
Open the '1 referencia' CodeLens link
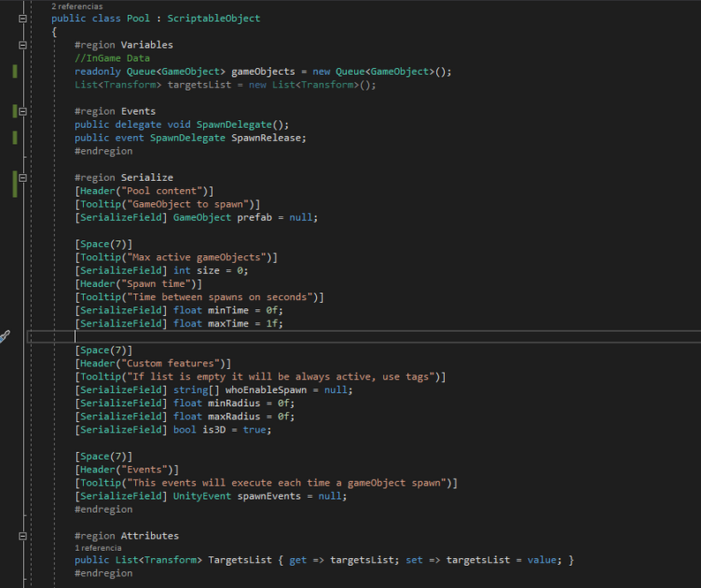[x=98, y=547]
